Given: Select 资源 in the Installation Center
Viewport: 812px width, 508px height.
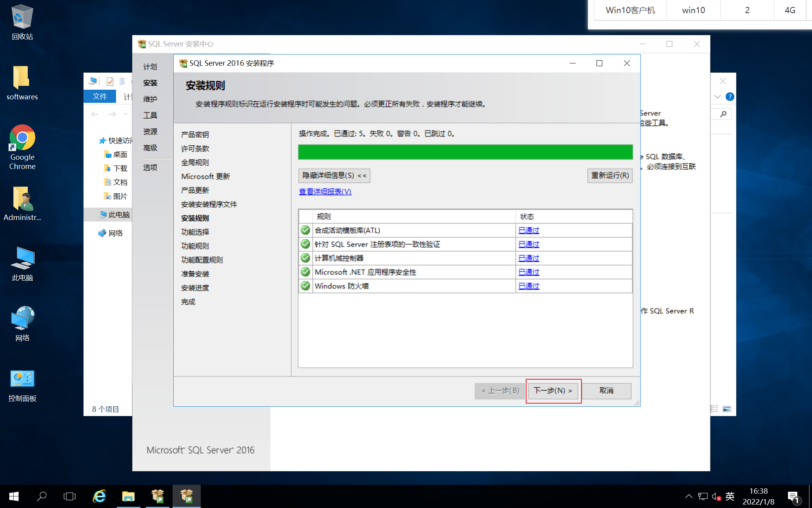Looking at the screenshot, I should pyautogui.click(x=150, y=131).
